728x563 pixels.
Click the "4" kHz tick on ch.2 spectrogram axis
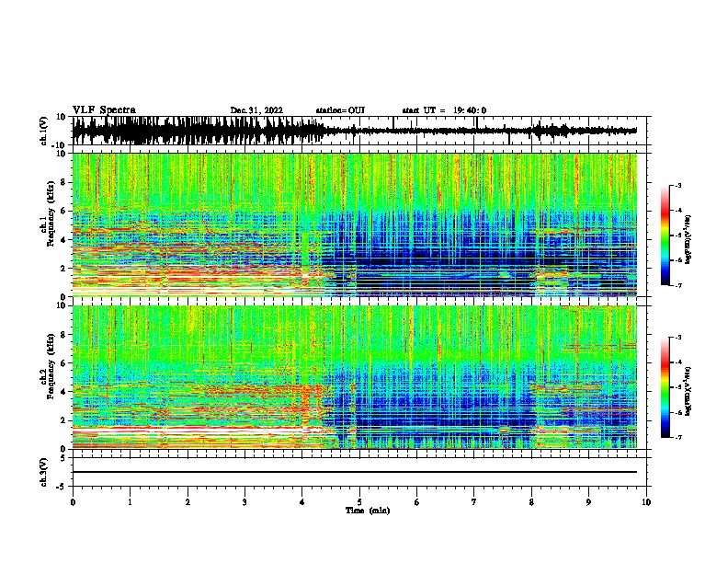pyautogui.click(x=64, y=392)
